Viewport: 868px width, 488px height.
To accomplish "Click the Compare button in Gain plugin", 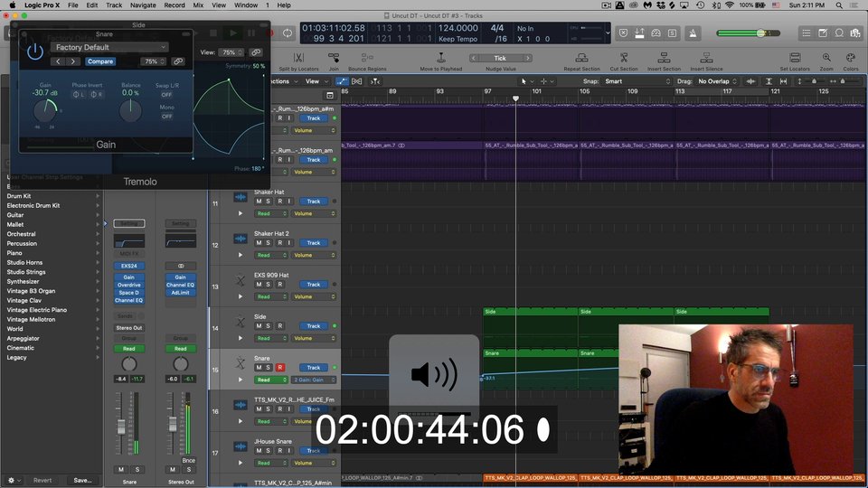I will [x=100, y=61].
